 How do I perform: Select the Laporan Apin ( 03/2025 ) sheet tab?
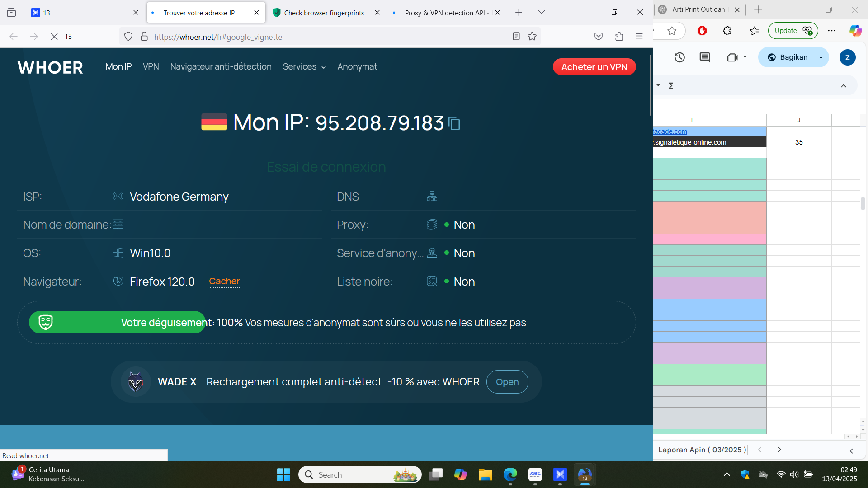coord(702,450)
